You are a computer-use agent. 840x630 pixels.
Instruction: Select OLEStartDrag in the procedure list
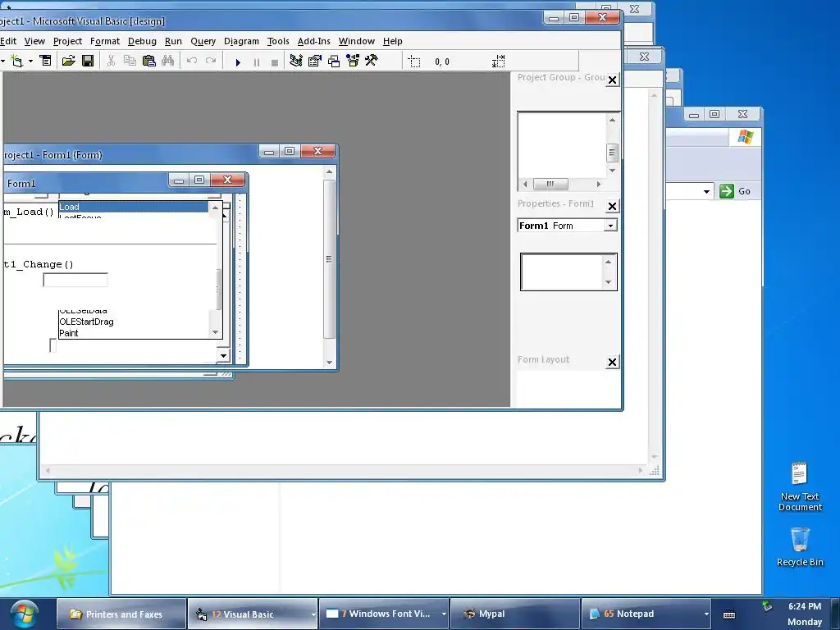(x=86, y=322)
